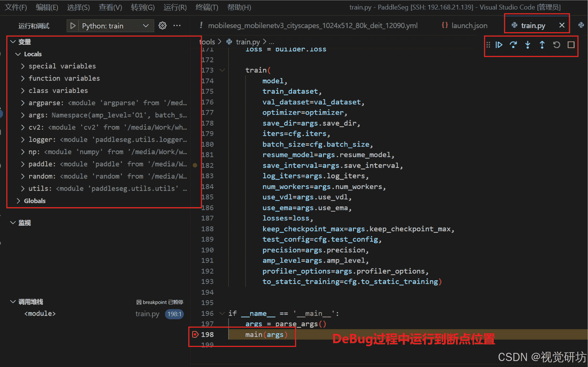588x367 pixels.
Task: Open launch configuration via the gear icon
Action: tap(163, 25)
